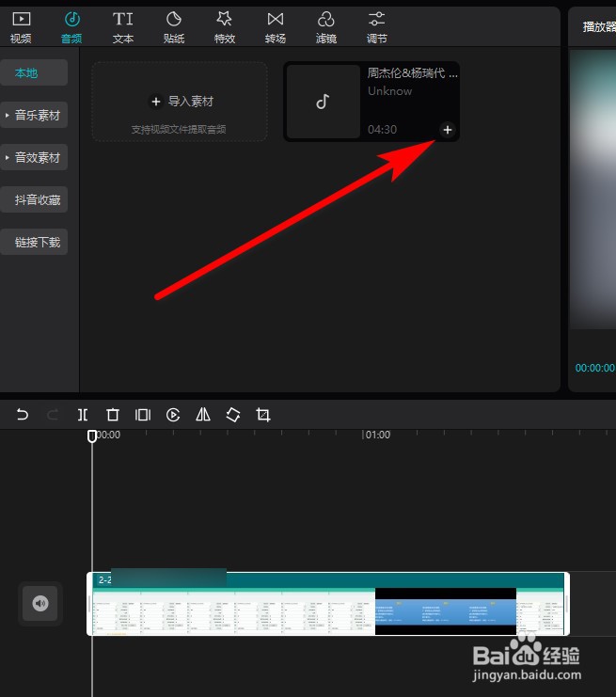The image size is (616, 697).
Task: Open the 特效 (Effects) tab
Action: (x=225, y=27)
